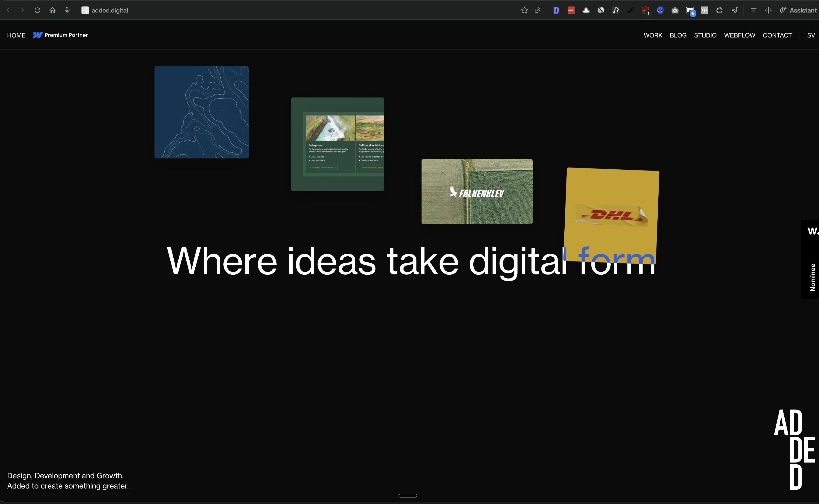Switch language to SV

811,35
